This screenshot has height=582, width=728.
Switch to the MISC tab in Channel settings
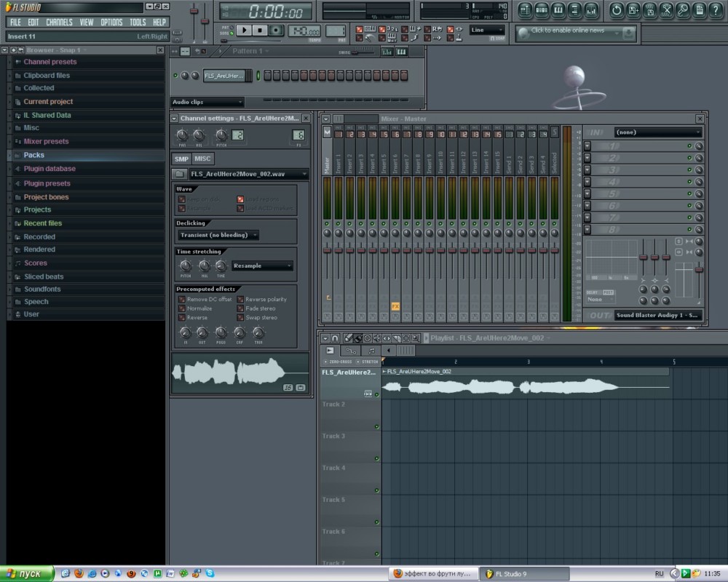[x=202, y=159]
